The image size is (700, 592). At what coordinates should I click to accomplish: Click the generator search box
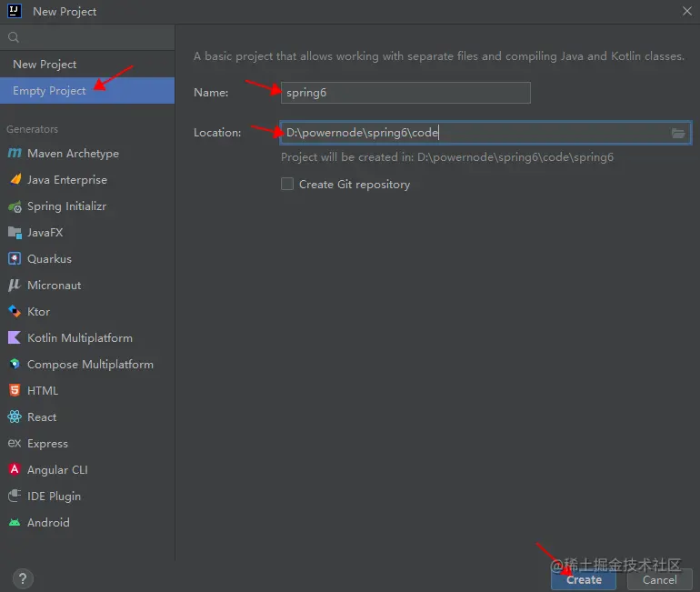[87, 37]
